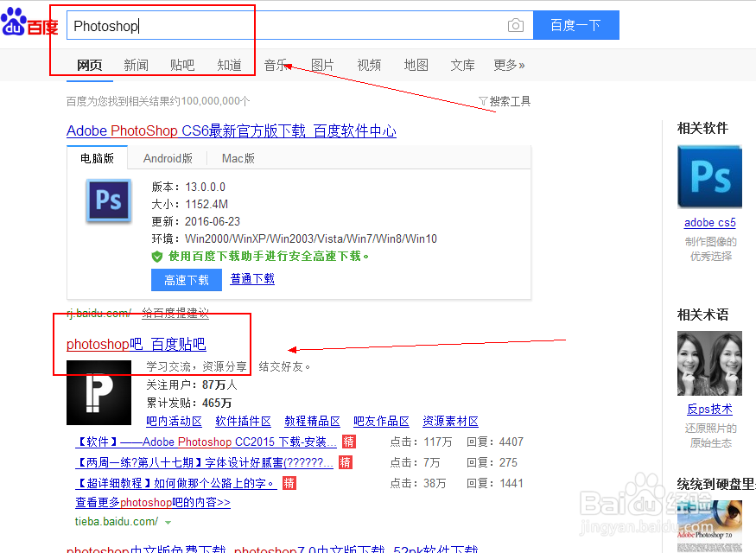Click in the Photoshop search input field
Screen dimensions: 756x553
pyautogui.click(x=300, y=26)
